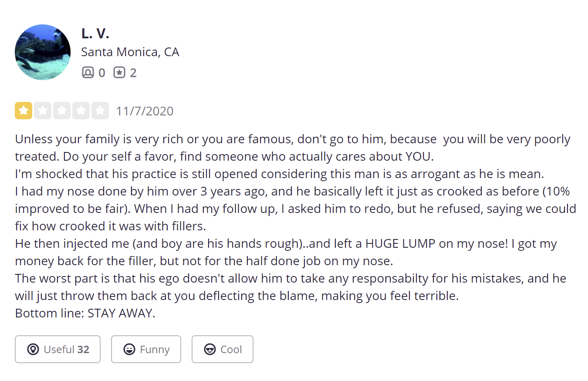Click the Santa Monica, CA location text
Image resolution: width=588 pixels, height=381 pixels.
tap(130, 52)
